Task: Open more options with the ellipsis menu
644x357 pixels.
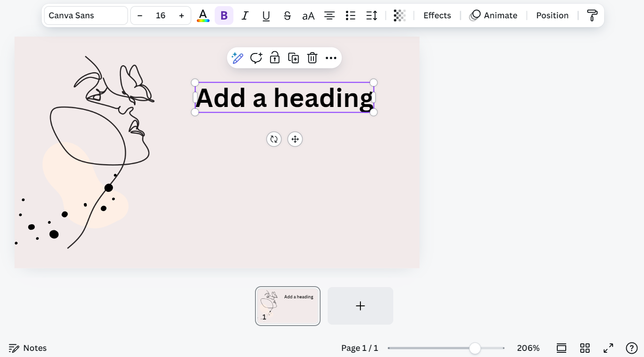Action: (x=331, y=58)
